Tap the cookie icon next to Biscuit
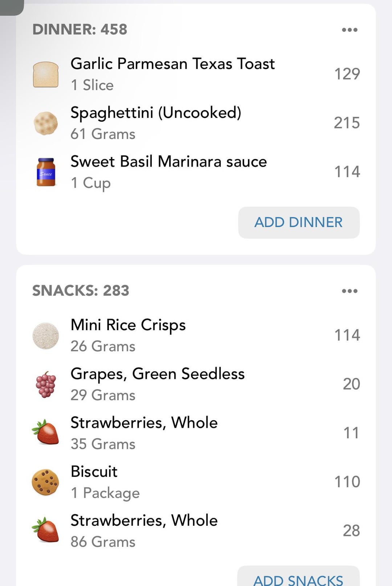Viewport: 392px width, 586px height. 46,482
